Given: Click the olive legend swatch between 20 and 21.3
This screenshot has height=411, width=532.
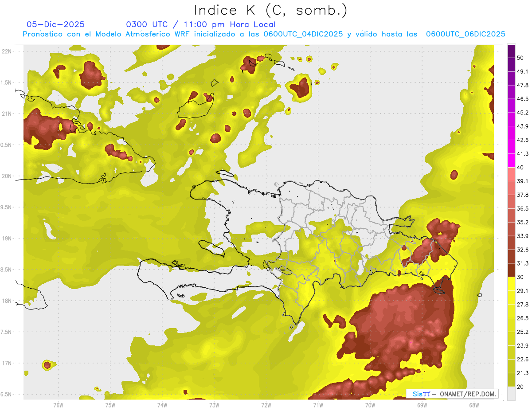Looking at the screenshot, I should pos(511,380).
